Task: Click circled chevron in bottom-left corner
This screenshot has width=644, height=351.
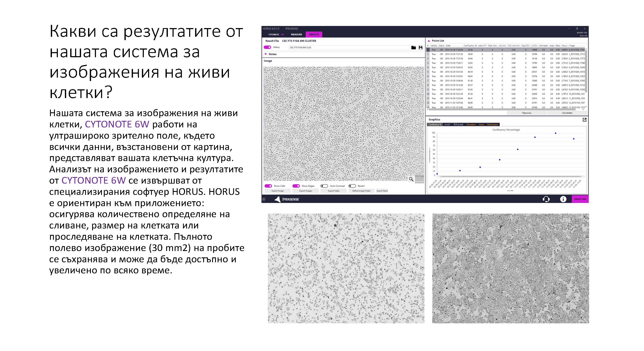Action: (x=264, y=199)
